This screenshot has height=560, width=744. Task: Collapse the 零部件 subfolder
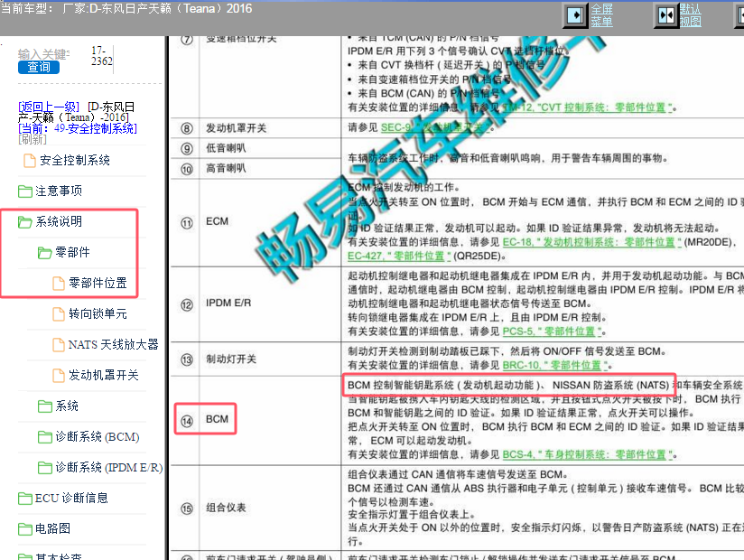[72, 252]
